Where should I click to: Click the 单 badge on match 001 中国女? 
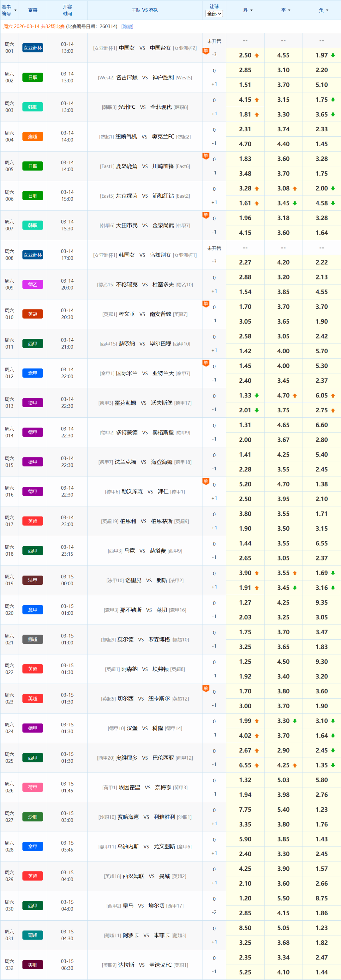(206, 51)
